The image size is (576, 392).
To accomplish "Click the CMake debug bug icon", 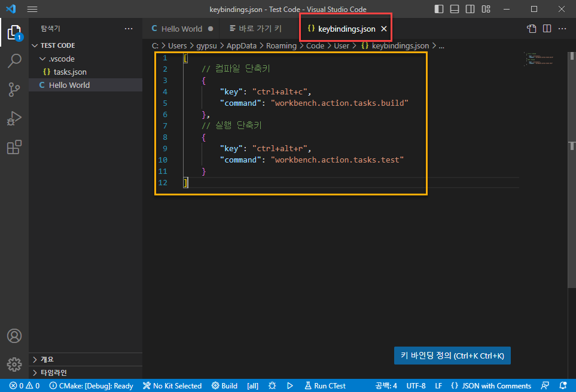I will click(272, 386).
